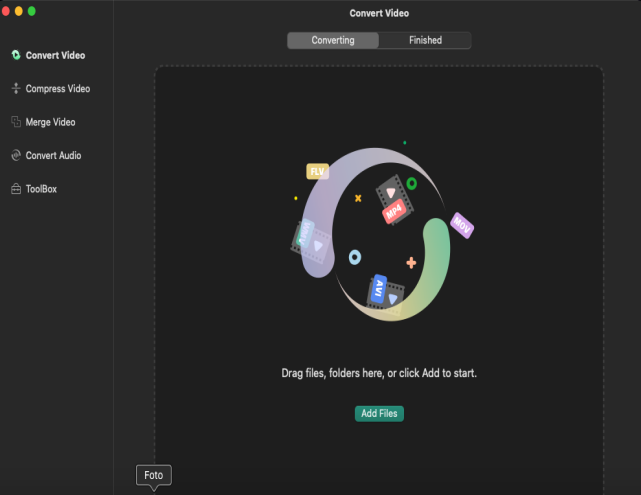Click the 'Drag files, folders here' text

coord(379,373)
